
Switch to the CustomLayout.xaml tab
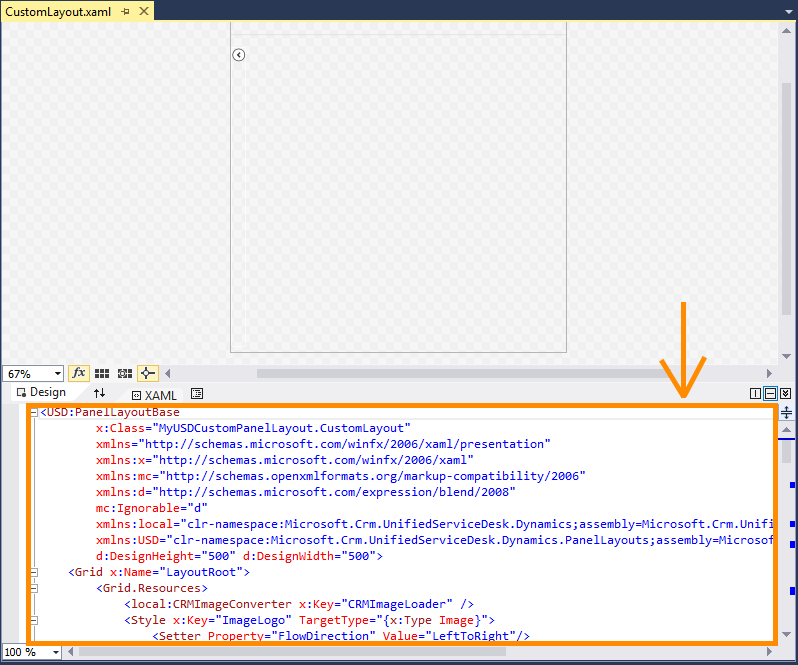click(x=58, y=12)
